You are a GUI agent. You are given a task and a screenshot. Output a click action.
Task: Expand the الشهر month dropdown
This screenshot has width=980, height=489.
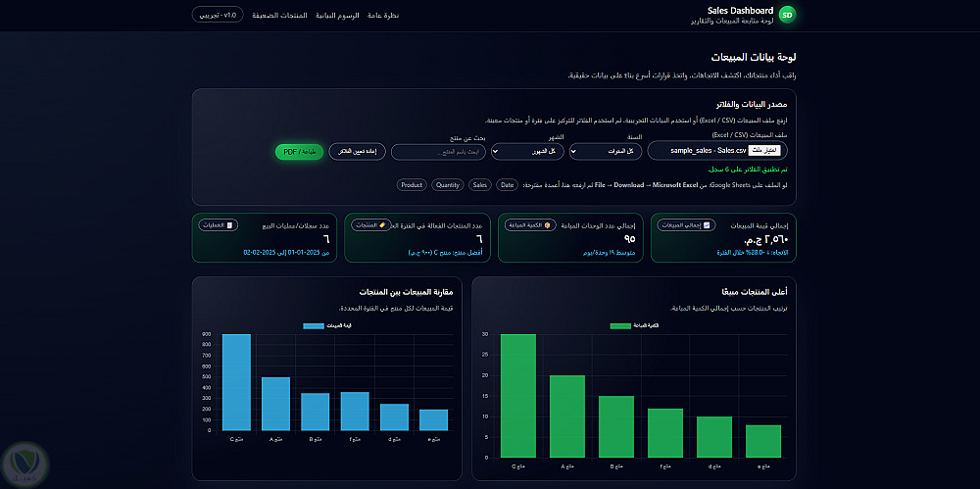pos(527,151)
